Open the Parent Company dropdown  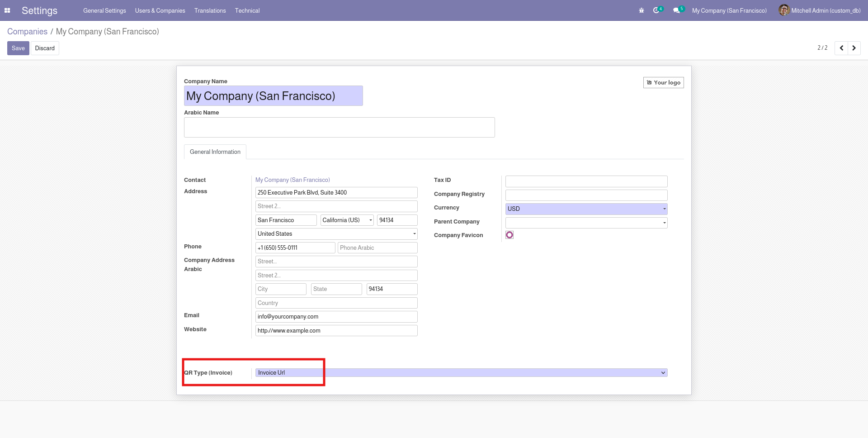(586, 223)
